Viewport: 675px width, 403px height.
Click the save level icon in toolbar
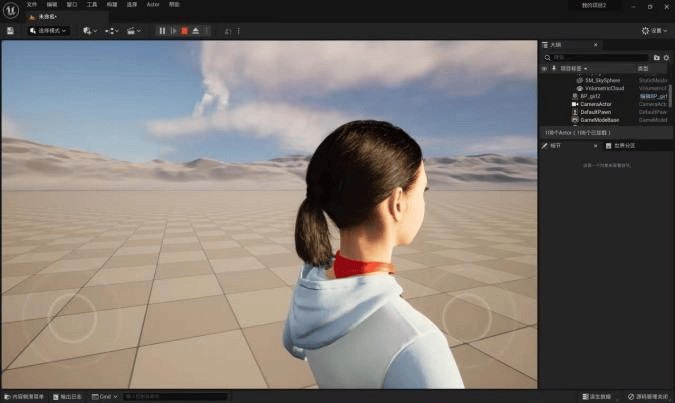[10, 31]
